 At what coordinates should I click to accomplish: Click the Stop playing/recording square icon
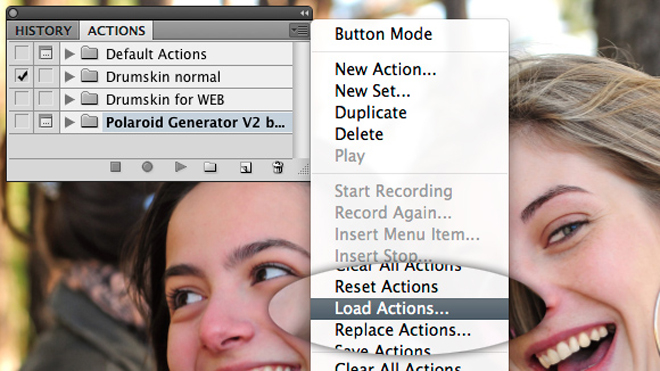click(116, 167)
